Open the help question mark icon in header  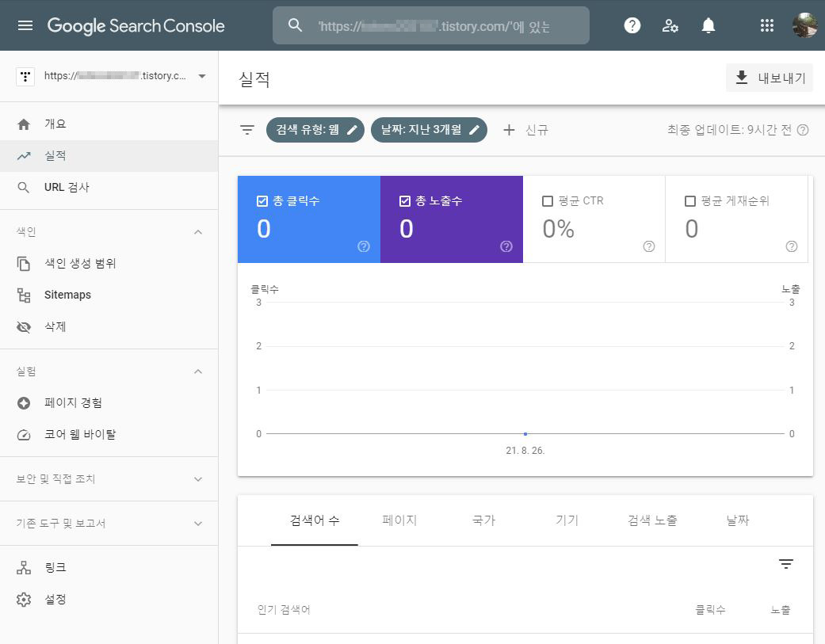[x=632, y=25]
